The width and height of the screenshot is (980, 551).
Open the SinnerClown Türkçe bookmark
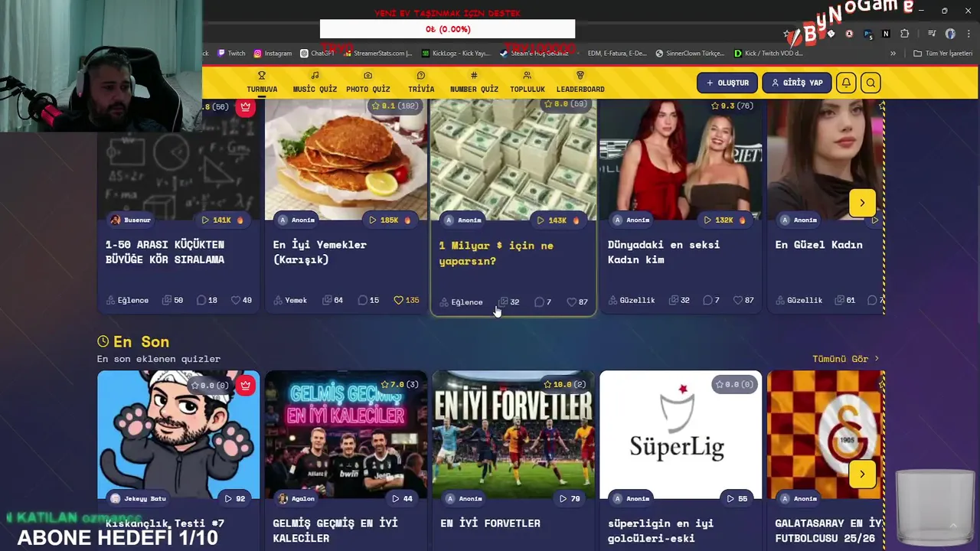690,54
